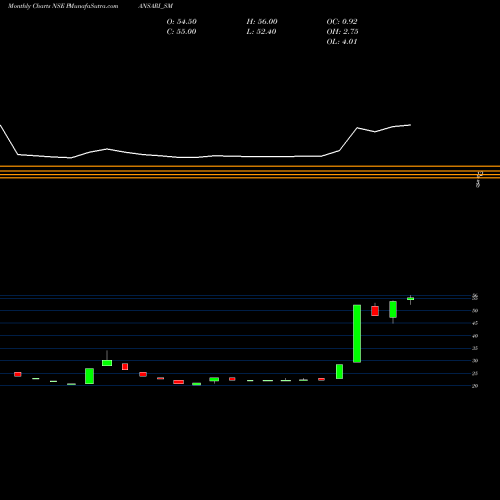
Task: Click the 'OC: 0.92' reading
Action: coord(342,22)
